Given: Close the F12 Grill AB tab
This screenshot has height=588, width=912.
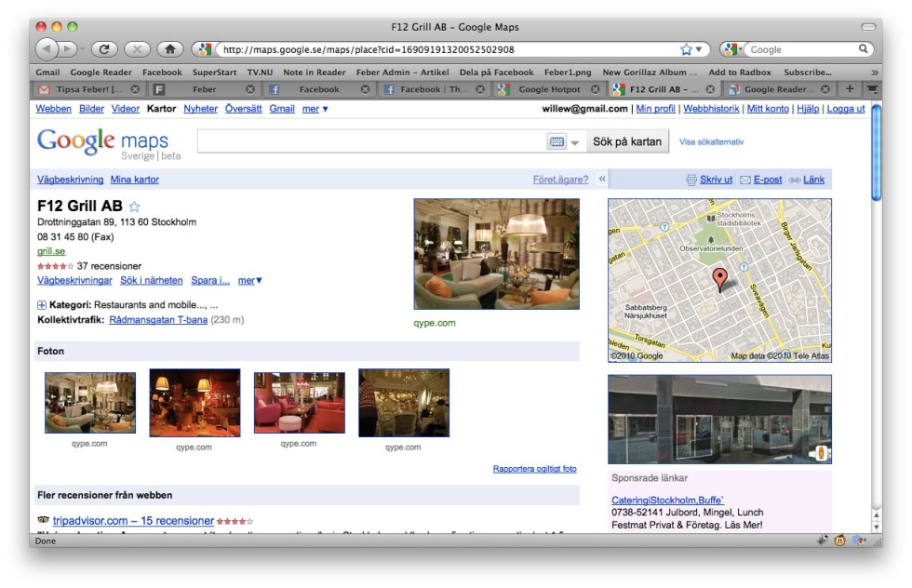Looking at the screenshot, I should tap(710, 89).
